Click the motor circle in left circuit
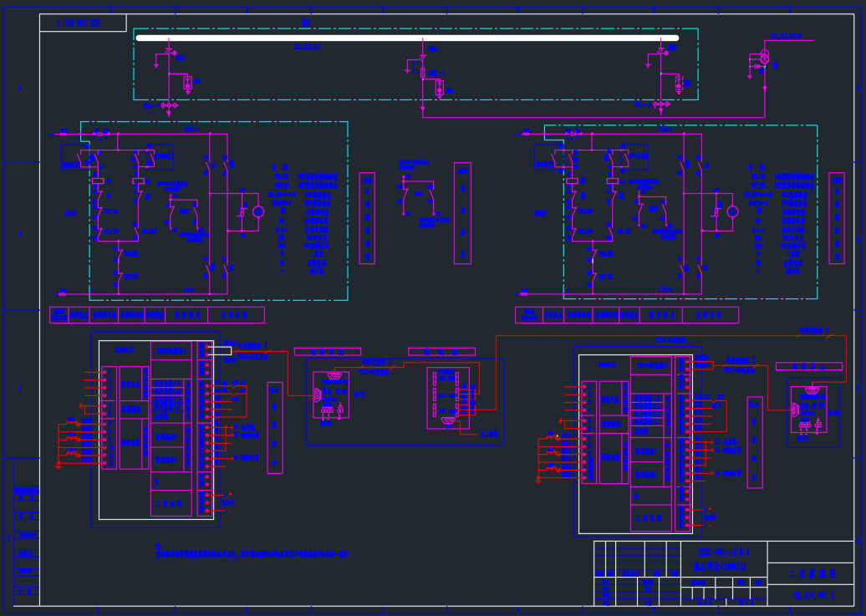The height and width of the screenshot is (616, 866). (x=258, y=211)
